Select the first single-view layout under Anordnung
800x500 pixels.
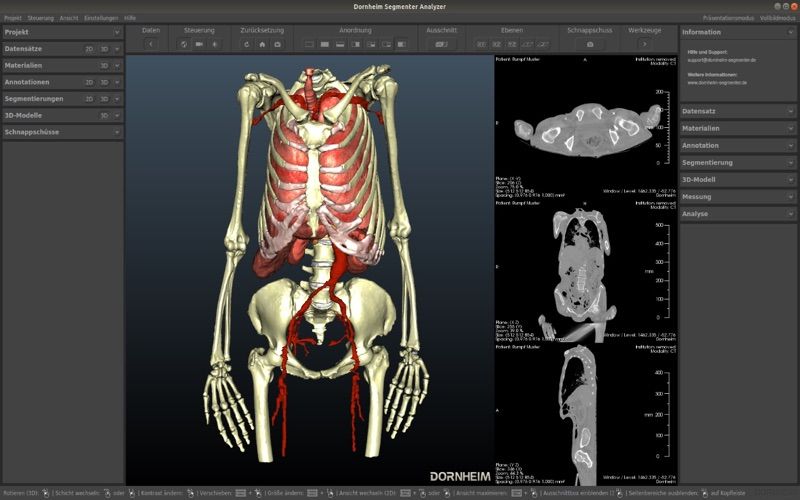tap(309, 44)
